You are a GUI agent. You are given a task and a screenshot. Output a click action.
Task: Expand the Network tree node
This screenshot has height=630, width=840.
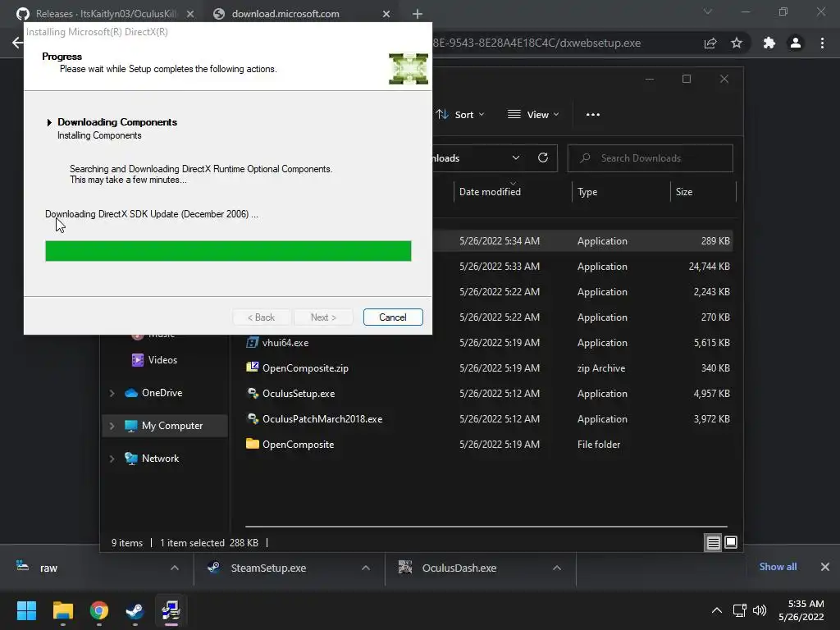click(x=112, y=459)
